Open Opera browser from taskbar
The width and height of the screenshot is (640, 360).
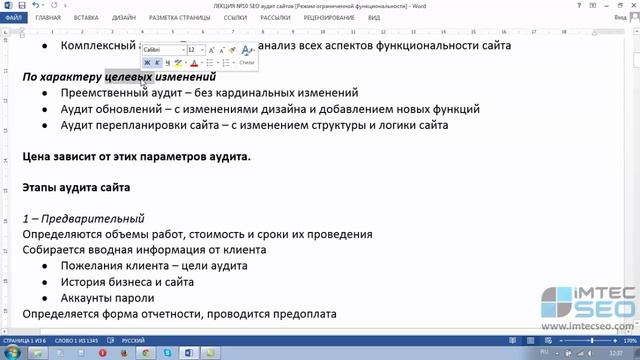coord(102,353)
